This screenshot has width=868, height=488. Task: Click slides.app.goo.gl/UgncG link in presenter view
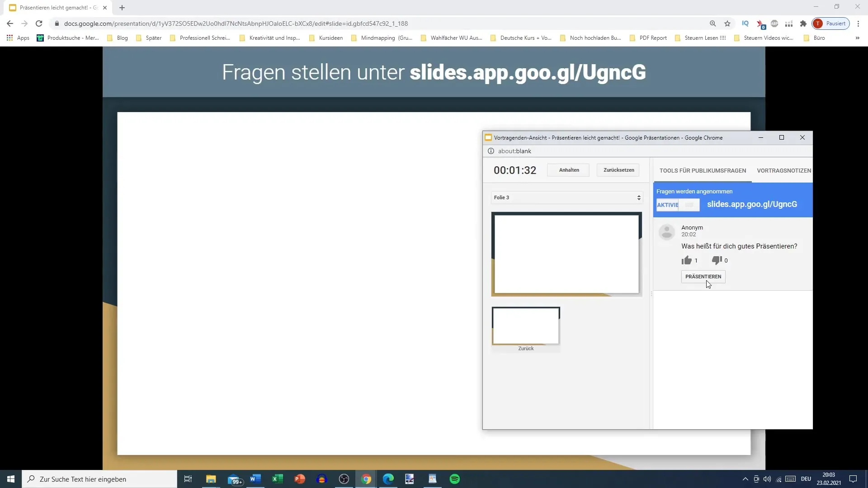click(x=752, y=204)
